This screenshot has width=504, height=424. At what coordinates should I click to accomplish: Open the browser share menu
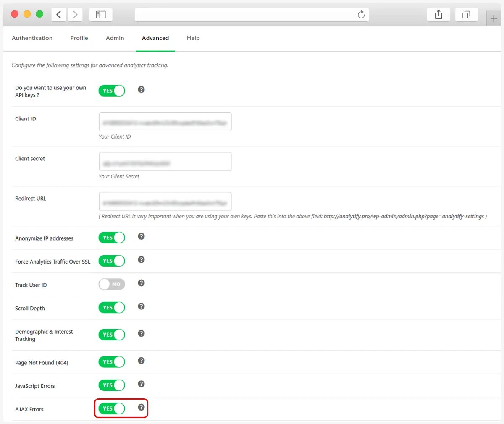[x=438, y=14]
